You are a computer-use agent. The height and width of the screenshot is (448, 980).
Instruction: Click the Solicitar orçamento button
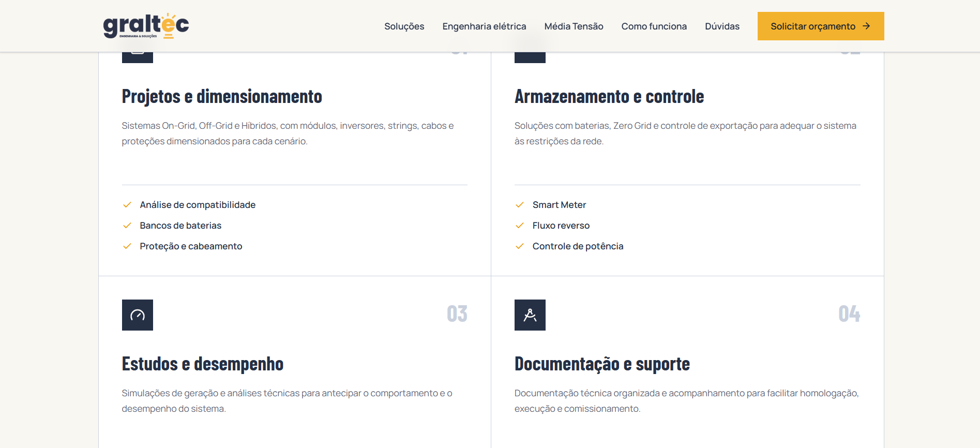pyautogui.click(x=821, y=26)
